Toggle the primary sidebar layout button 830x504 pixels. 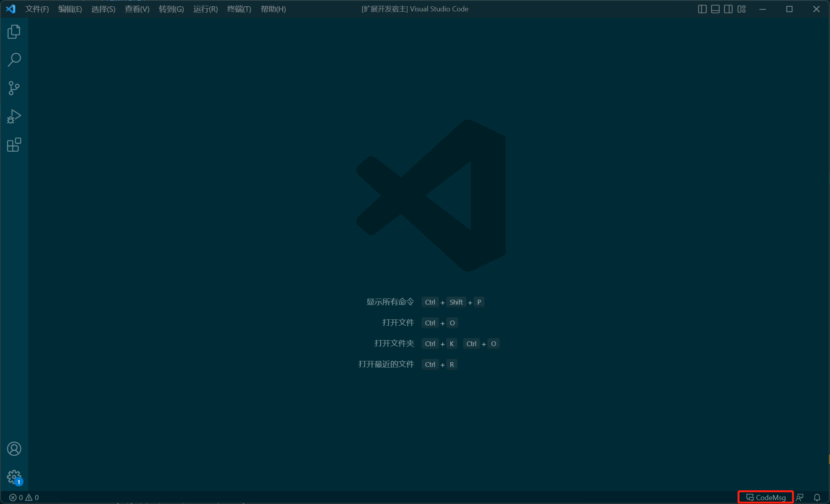(x=702, y=9)
